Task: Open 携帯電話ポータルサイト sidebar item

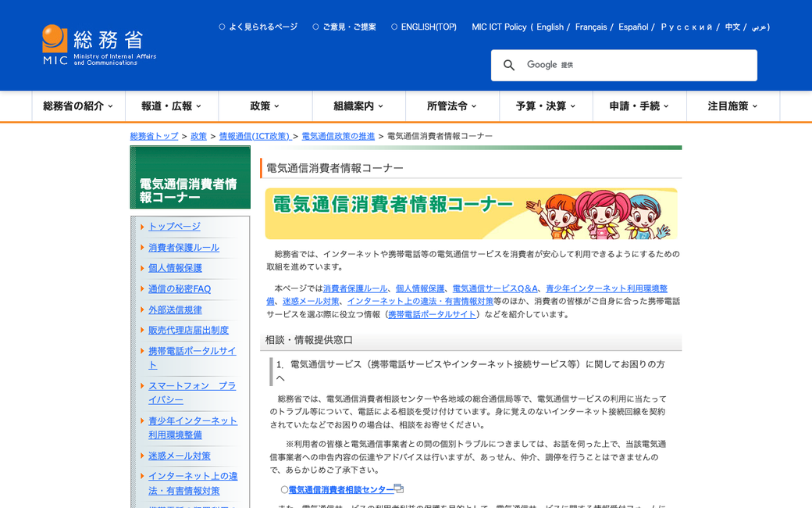Action: pos(192,358)
